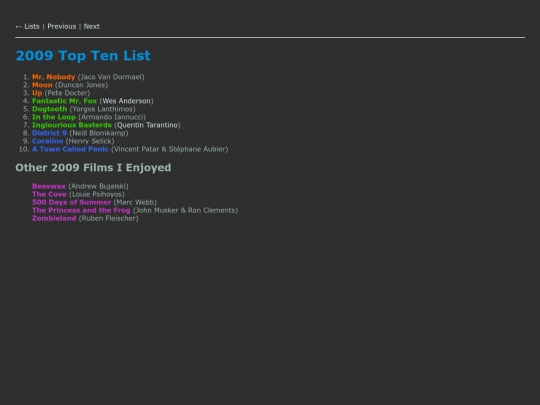Open the Mr. Nobody film link
Image resolution: width=540 pixels, height=405 pixels.
pyautogui.click(x=54, y=77)
